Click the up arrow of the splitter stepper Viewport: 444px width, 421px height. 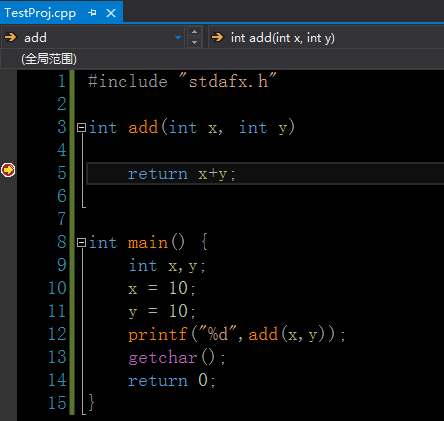tap(195, 32)
